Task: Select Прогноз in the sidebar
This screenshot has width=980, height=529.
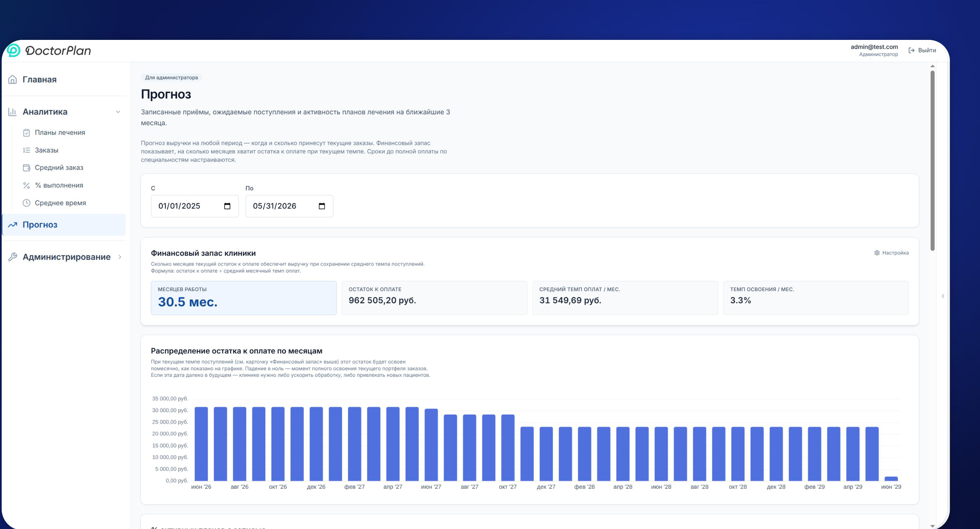Action: 64,225
